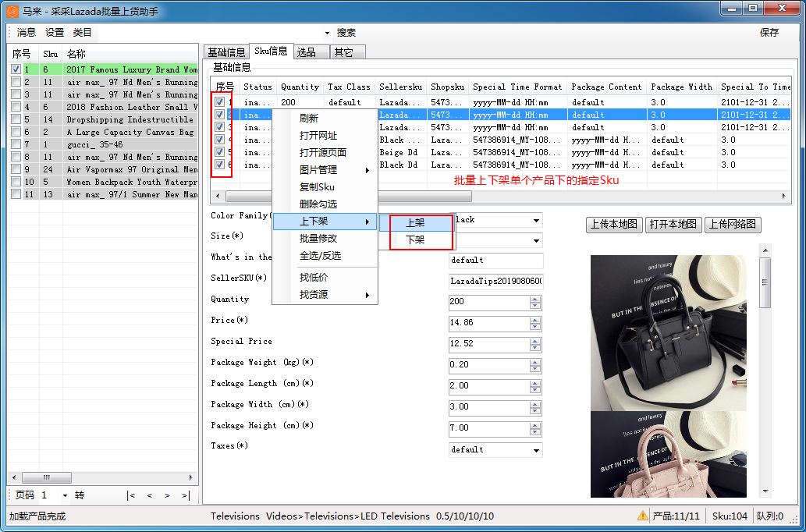Select 打开网址 in context menu
Screen dimensions: 806x532
click(325, 136)
